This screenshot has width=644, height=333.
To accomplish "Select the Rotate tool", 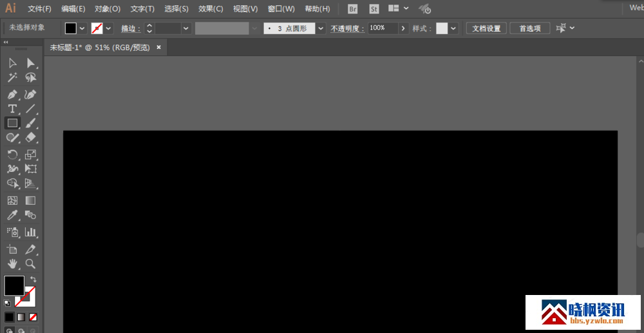I will (x=12, y=155).
